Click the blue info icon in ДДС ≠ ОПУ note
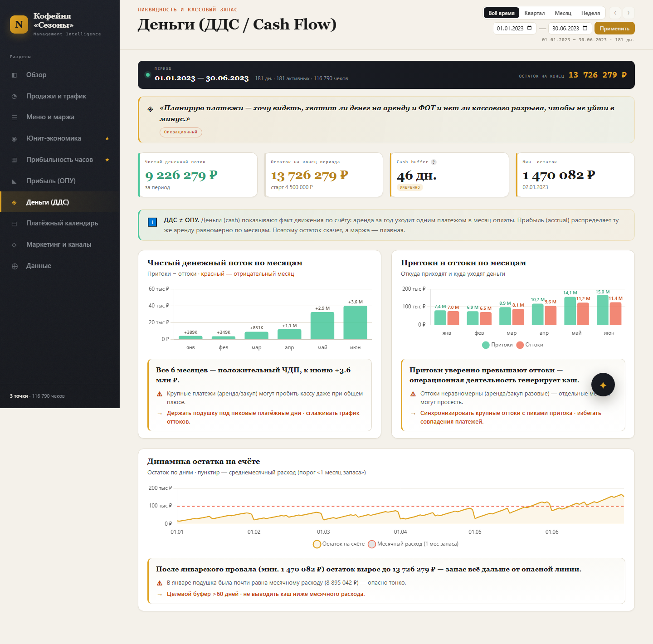This screenshot has width=653, height=644. point(152,222)
